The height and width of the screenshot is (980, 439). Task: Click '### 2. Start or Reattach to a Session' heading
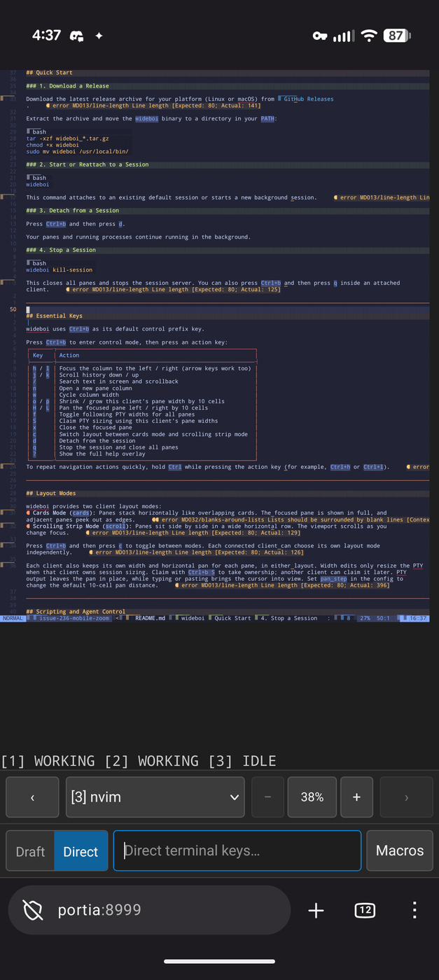point(88,164)
